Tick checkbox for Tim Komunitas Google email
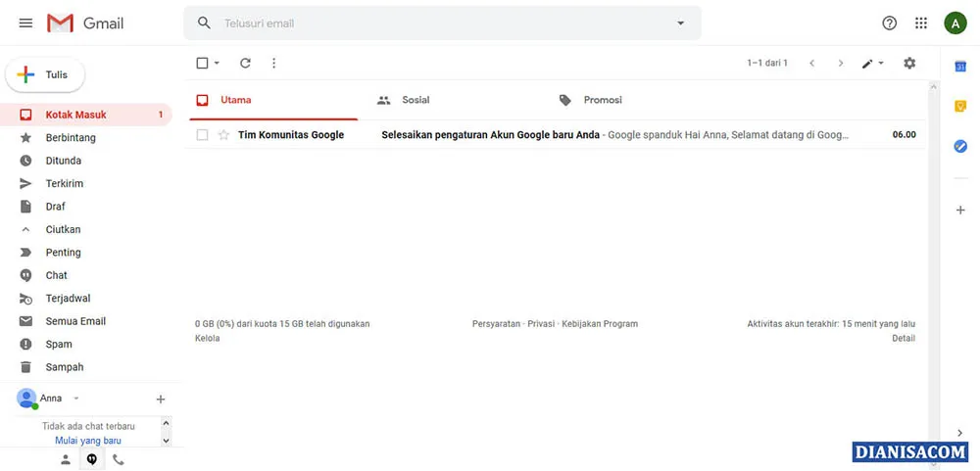980x471 pixels. tap(202, 134)
